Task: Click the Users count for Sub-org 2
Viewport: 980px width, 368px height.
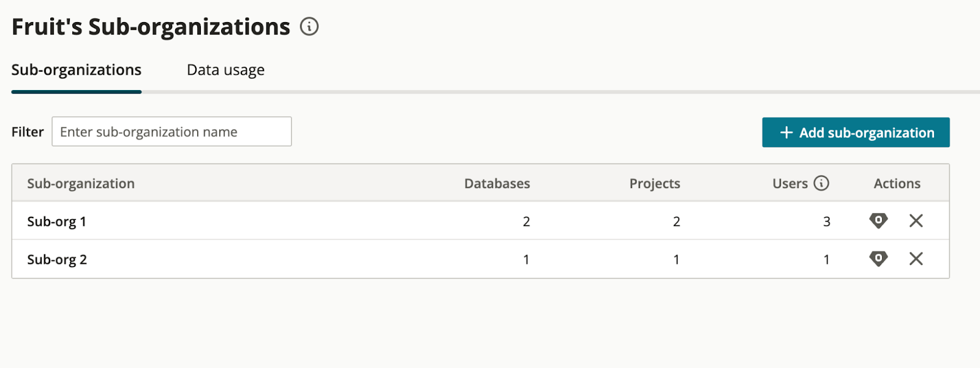Action: 826,258
